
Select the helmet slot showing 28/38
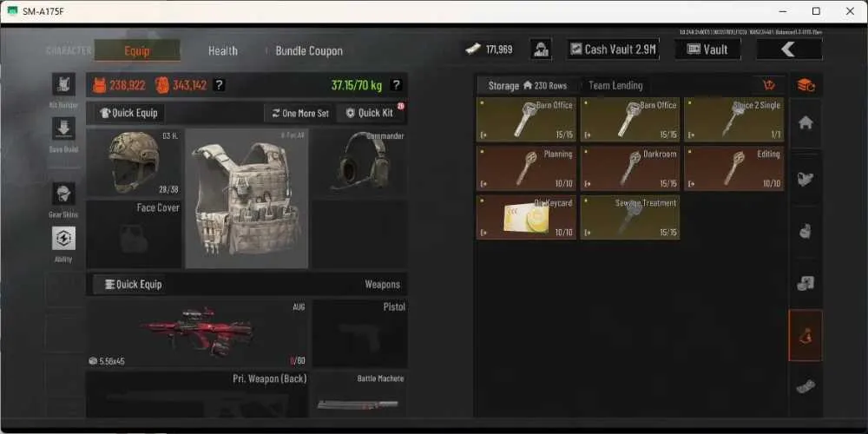coord(134,163)
